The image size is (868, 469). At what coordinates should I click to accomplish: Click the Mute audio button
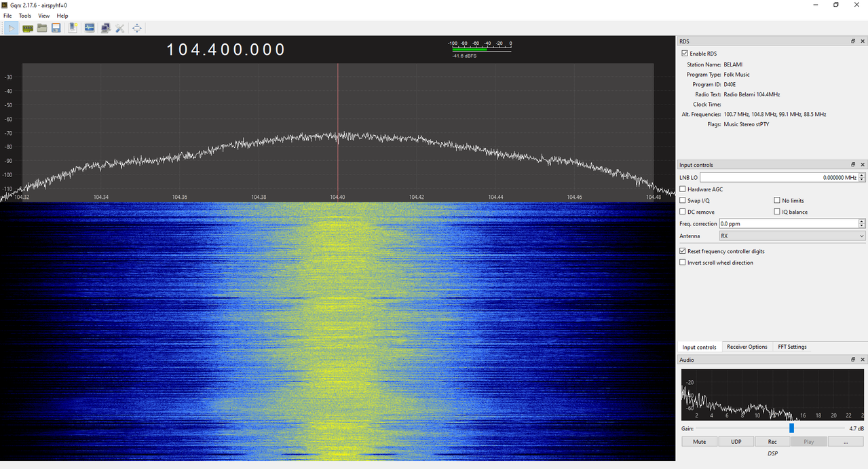(700, 441)
